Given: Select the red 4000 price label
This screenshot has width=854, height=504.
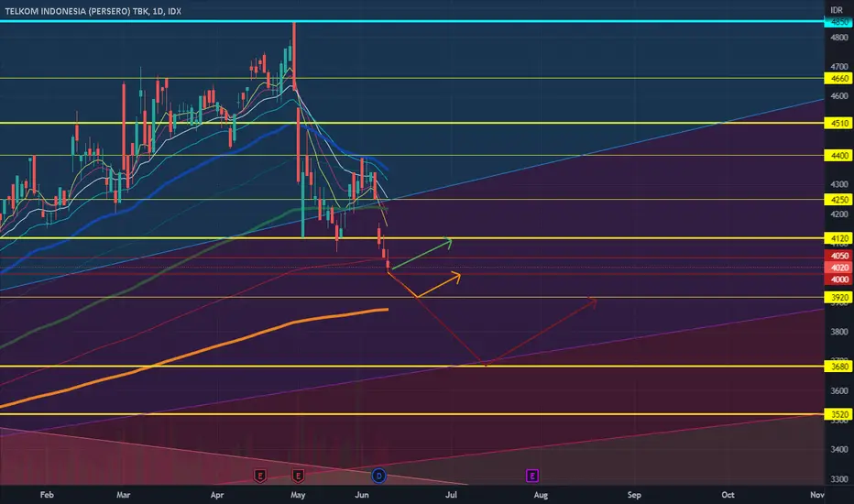Looking at the screenshot, I should click(838, 279).
